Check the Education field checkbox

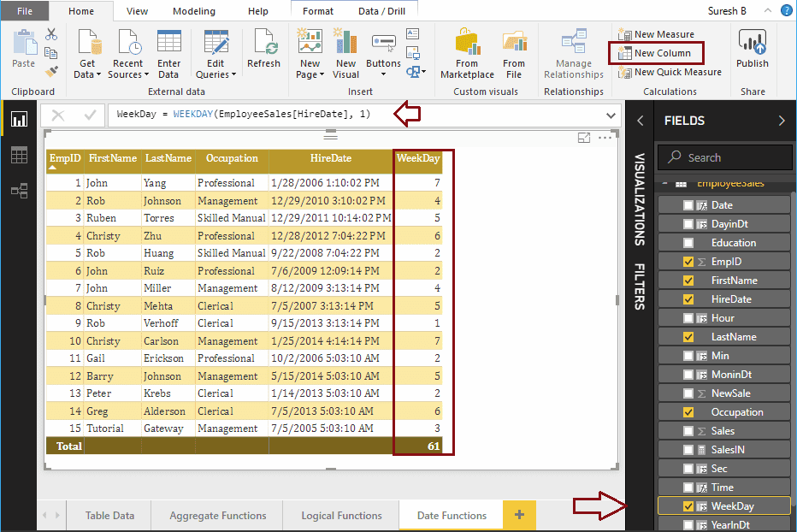[x=688, y=243]
